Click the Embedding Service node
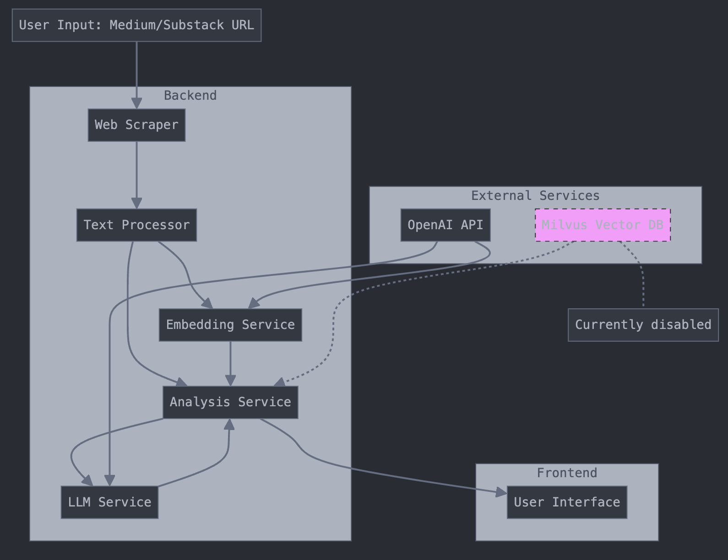This screenshot has width=728, height=560. [230, 325]
